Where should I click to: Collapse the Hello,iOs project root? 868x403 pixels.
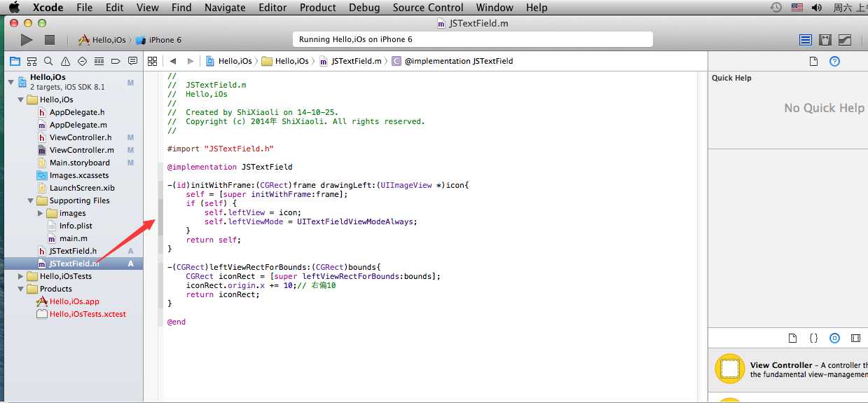(x=11, y=82)
